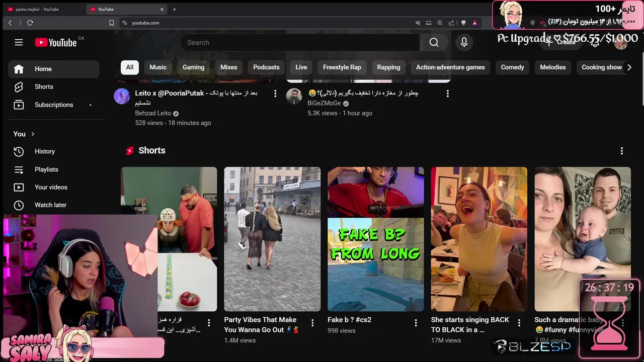Open Watch later in the sidebar
The image size is (644, 362).
[53, 205]
